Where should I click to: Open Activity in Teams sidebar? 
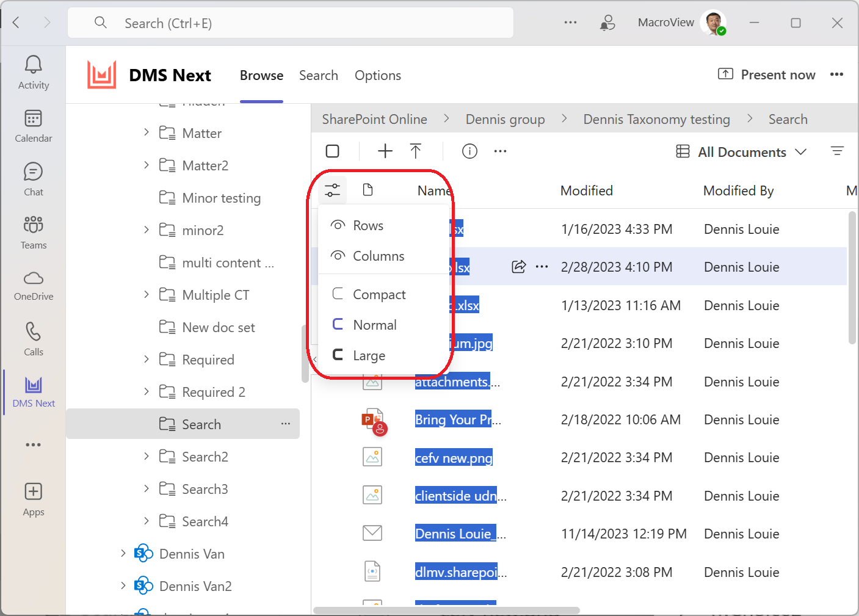point(33,73)
